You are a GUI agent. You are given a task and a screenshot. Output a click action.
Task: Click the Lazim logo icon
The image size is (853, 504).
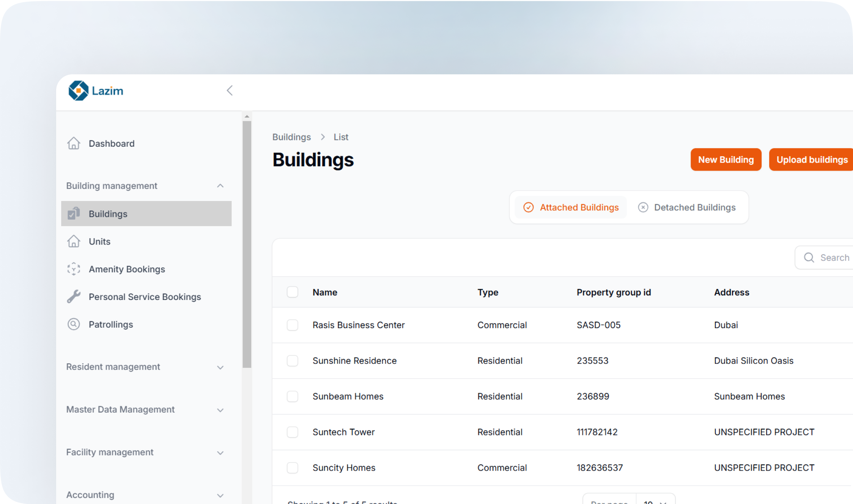click(x=79, y=91)
